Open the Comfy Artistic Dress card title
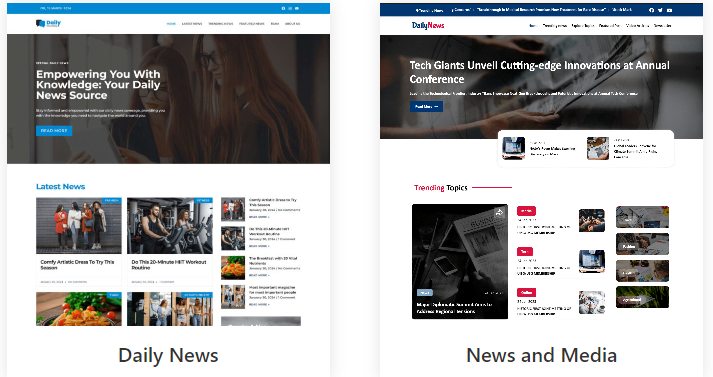The width and height of the screenshot is (713, 377). [x=77, y=265]
